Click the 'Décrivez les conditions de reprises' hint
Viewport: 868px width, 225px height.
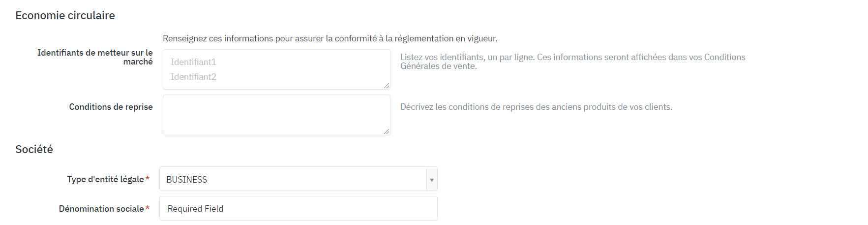click(x=536, y=107)
